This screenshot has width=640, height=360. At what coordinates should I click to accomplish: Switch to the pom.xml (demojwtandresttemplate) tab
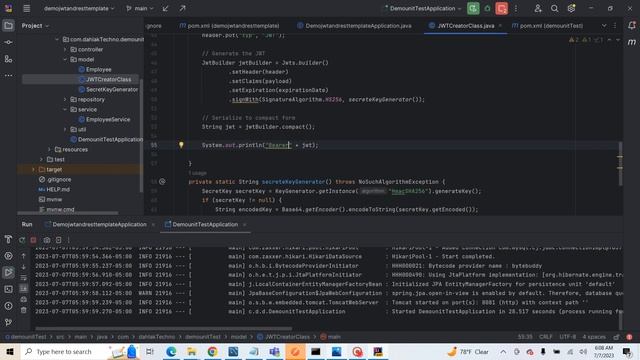click(x=229, y=26)
